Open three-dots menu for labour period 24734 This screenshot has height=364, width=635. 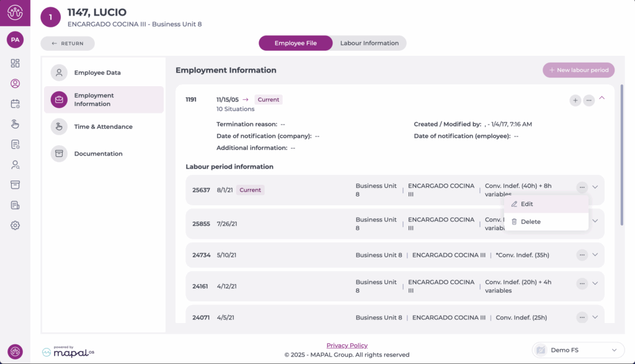582,255
